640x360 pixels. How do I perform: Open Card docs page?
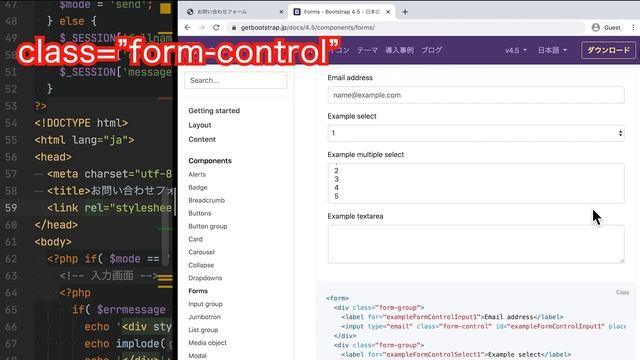[195, 239]
